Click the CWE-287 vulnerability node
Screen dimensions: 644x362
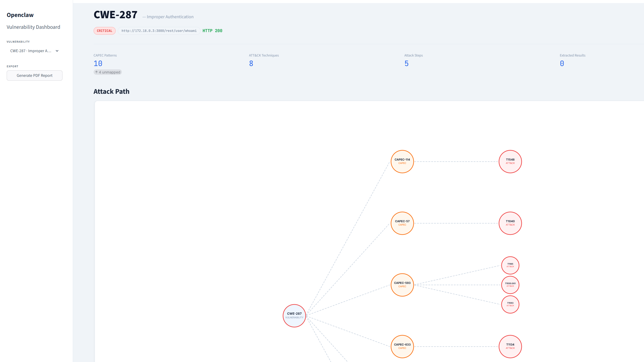click(294, 315)
